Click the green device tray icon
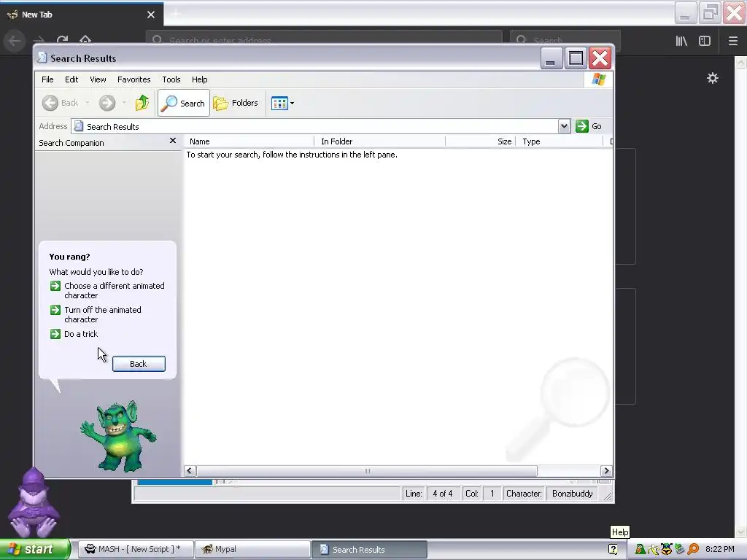 tap(679, 549)
